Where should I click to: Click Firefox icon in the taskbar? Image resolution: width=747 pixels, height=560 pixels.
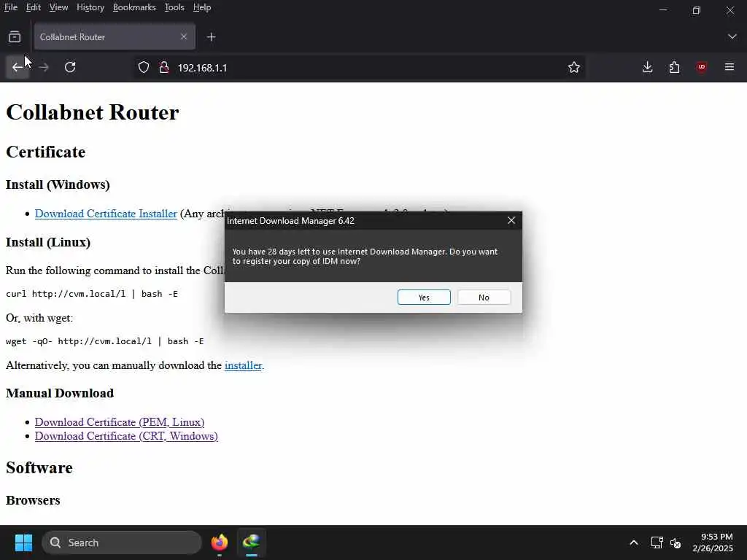(219, 542)
